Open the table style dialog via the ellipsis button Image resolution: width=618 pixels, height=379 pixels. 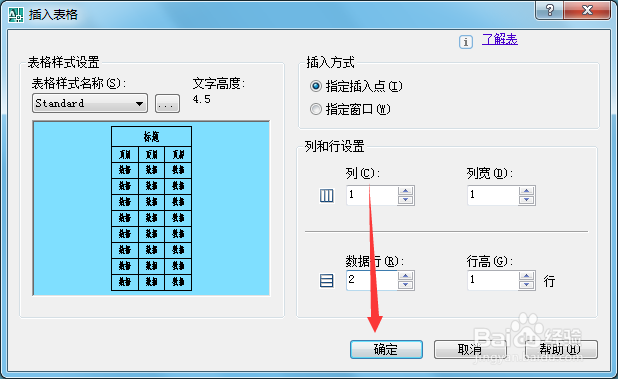(x=167, y=104)
